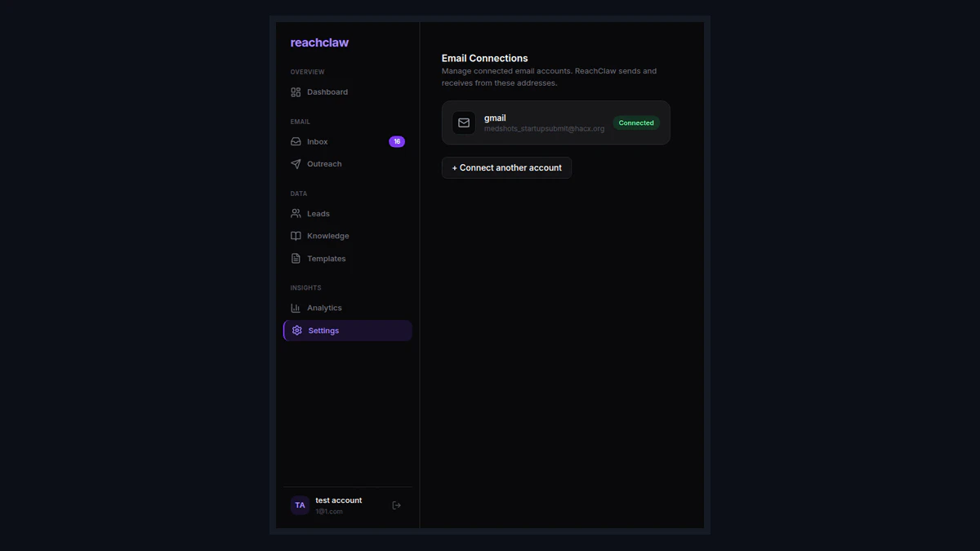The height and width of the screenshot is (551, 980).
Task: Click the DATA section heading
Action: click(298, 193)
